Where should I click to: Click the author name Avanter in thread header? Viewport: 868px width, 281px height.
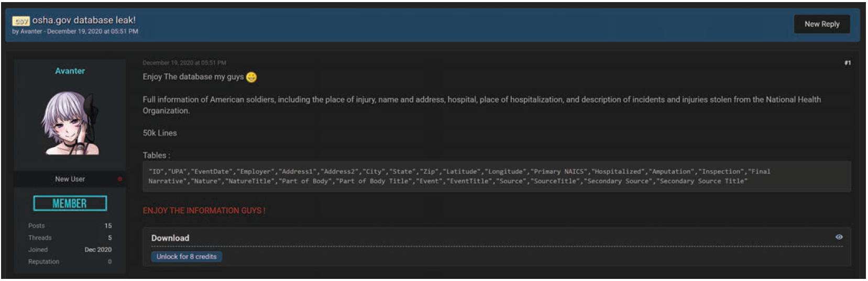[x=31, y=31]
